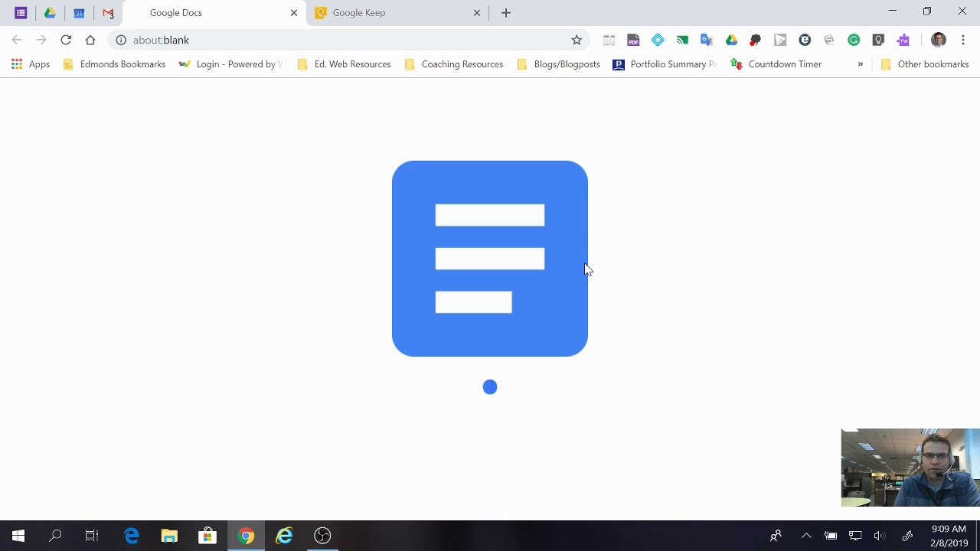This screenshot has width=980, height=551.
Task: Open the Google Translate extension
Action: [707, 40]
